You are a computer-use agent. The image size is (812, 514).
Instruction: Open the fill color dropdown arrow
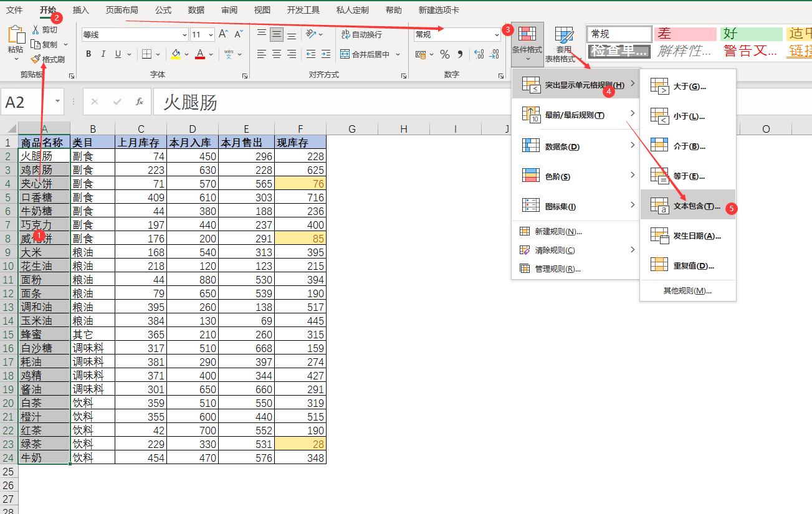point(187,54)
